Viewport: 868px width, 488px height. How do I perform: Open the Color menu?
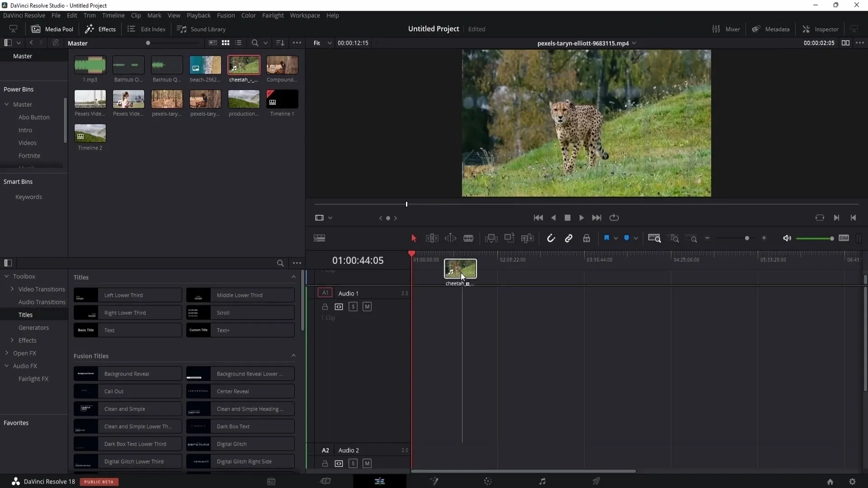click(x=249, y=15)
